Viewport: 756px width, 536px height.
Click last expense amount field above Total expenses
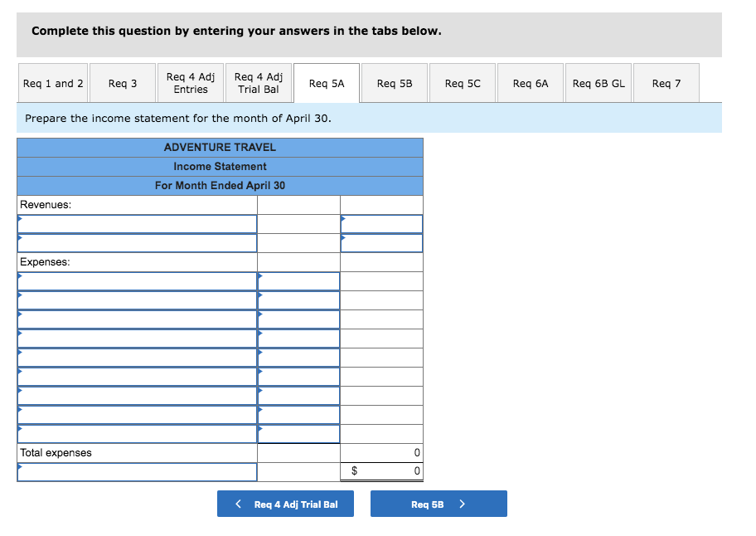(298, 434)
